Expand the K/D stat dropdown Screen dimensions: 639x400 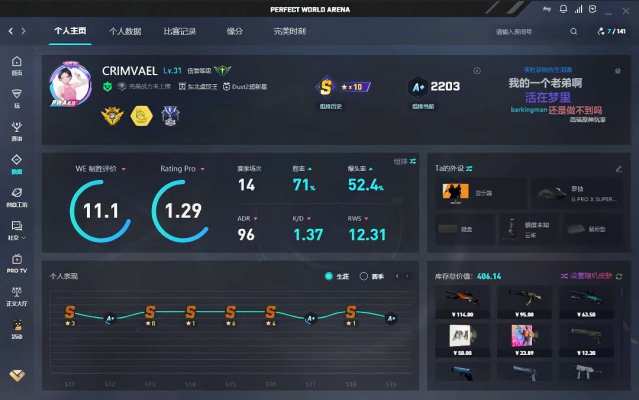pyautogui.click(x=308, y=219)
